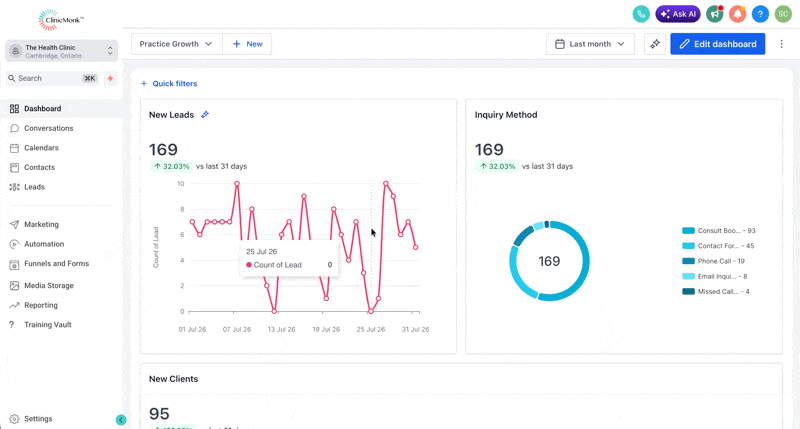Viewport: 800px width, 429px height.
Task: Click the blue help question mark icon
Action: click(x=760, y=14)
